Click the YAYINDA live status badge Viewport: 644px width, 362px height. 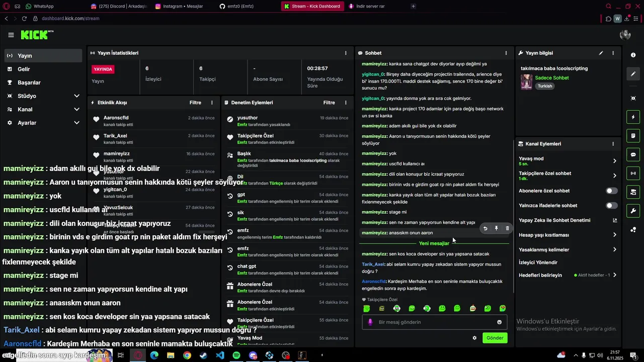[103, 69]
